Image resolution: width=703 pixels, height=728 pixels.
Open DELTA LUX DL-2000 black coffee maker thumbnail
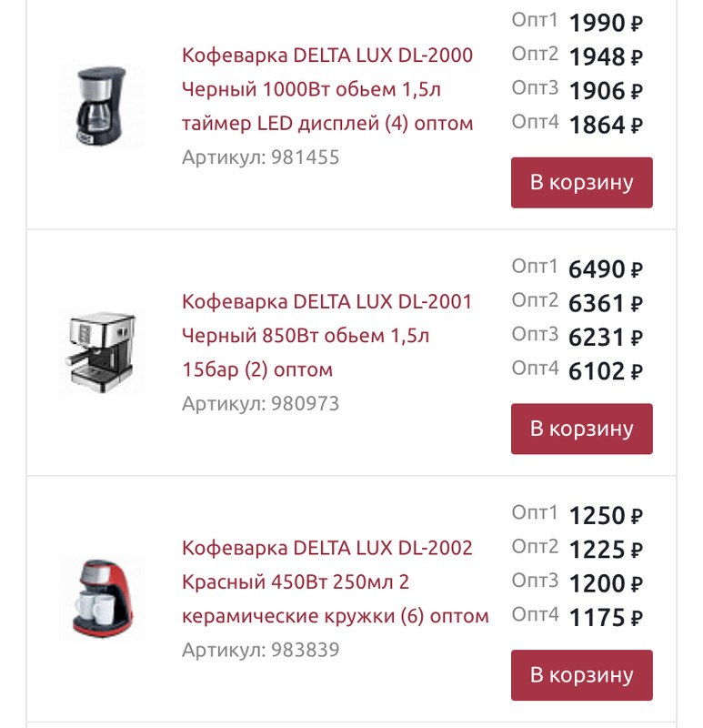(102, 106)
